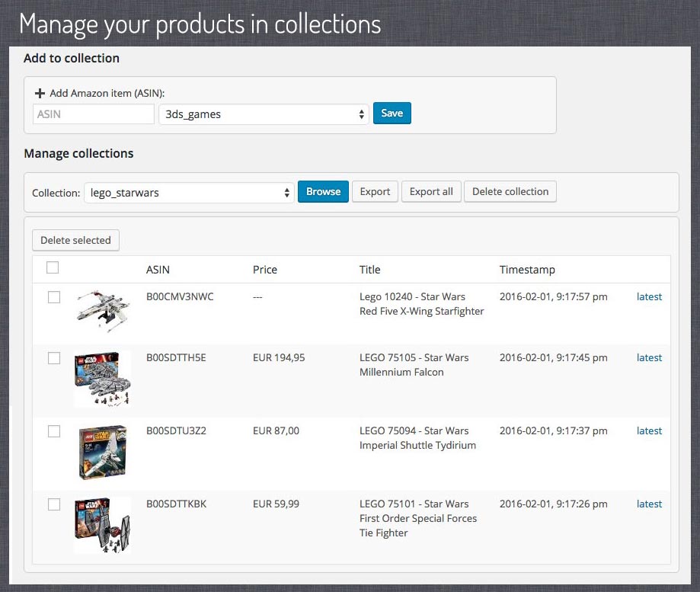Image resolution: width=700 pixels, height=592 pixels.
Task: Select ASIN text B00SDTTKBK
Action: pos(177,504)
